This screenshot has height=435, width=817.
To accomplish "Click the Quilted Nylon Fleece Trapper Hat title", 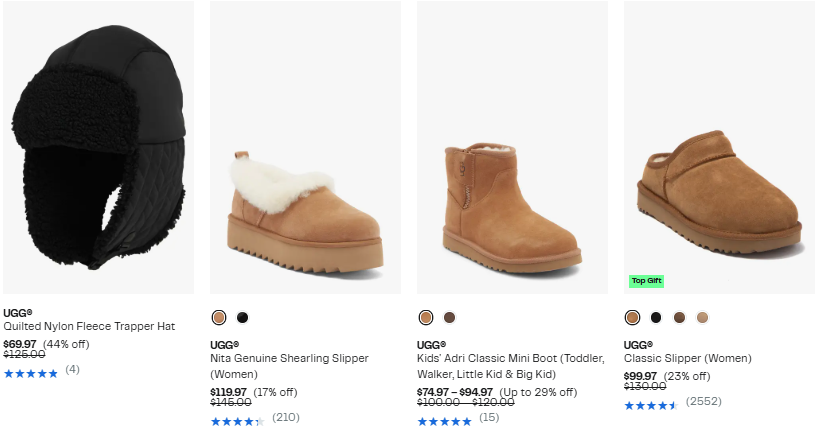I will (89, 326).
